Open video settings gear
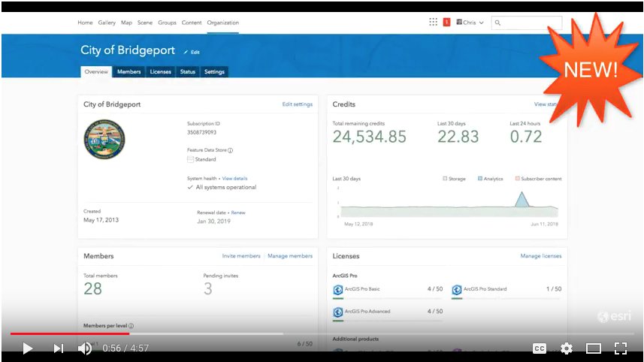Viewport: 644px width, 362px height. click(x=567, y=348)
